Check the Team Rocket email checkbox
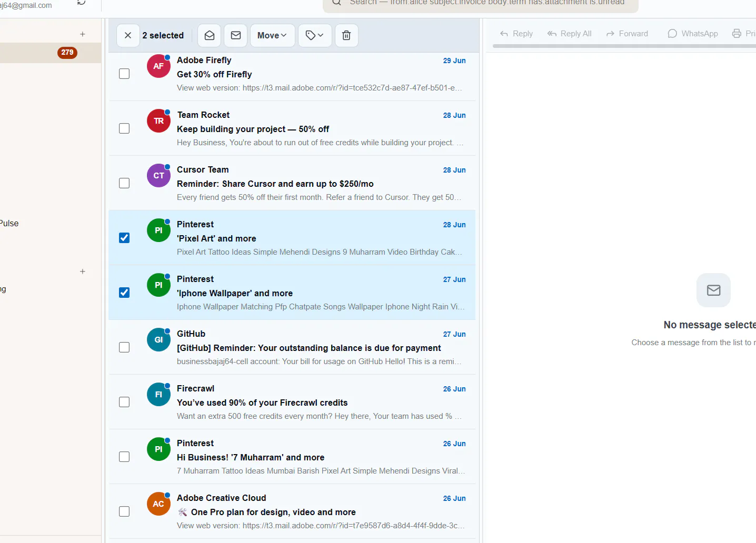Image resolution: width=756 pixels, height=543 pixels. tap(124, 128)
